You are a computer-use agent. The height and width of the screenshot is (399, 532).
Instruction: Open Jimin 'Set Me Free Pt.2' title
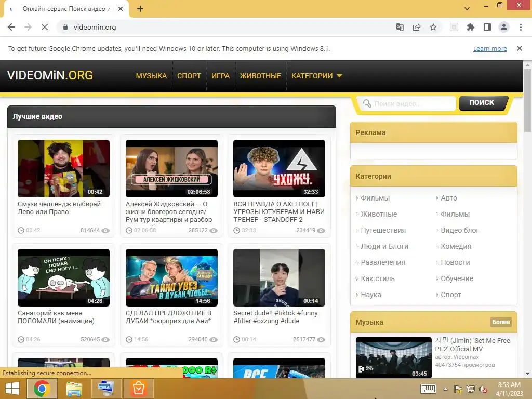click(x=472, y=345)
